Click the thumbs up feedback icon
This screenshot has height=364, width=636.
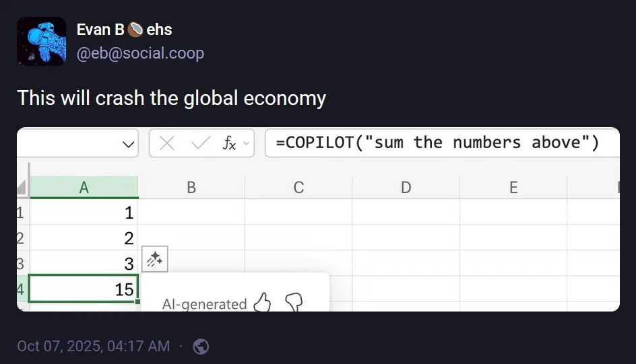tap(262, 303)
